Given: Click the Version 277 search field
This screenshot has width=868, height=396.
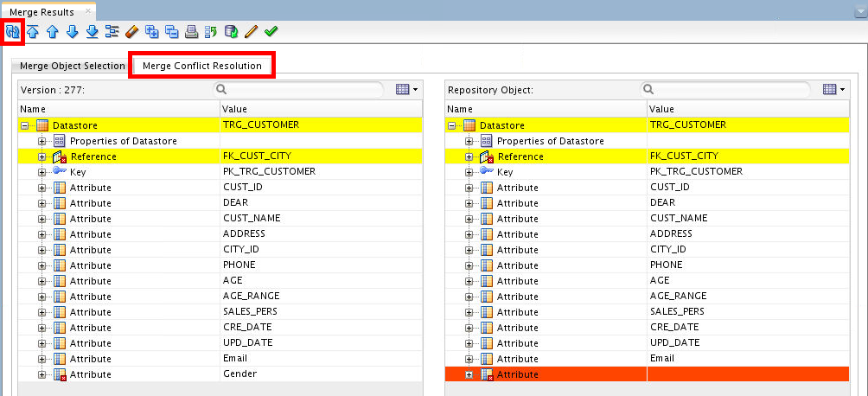Looking at the screenshot, I should [298, 89].
